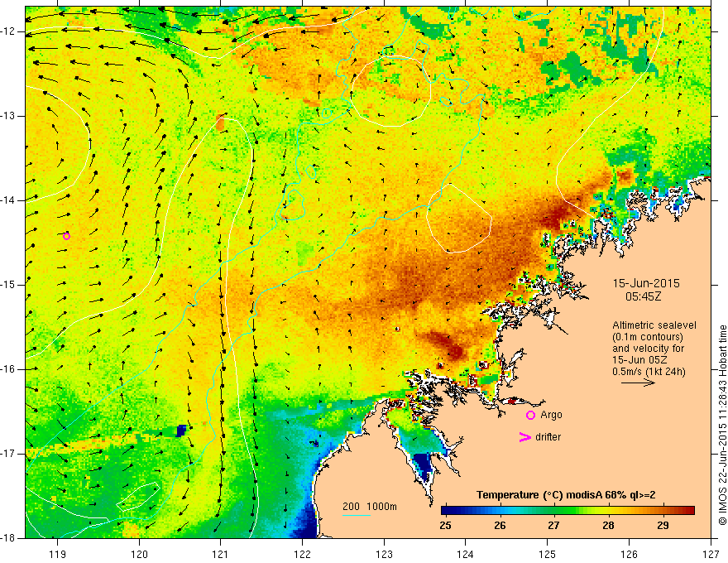Click the longitude axis label '119'
This screenshot has height=563, width=728.
[57, 554]
